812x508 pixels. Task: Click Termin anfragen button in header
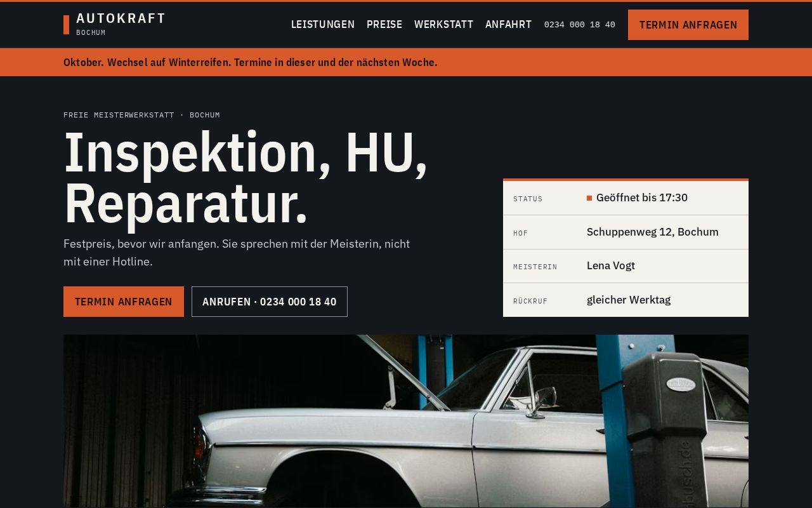(x=688, y=25)
